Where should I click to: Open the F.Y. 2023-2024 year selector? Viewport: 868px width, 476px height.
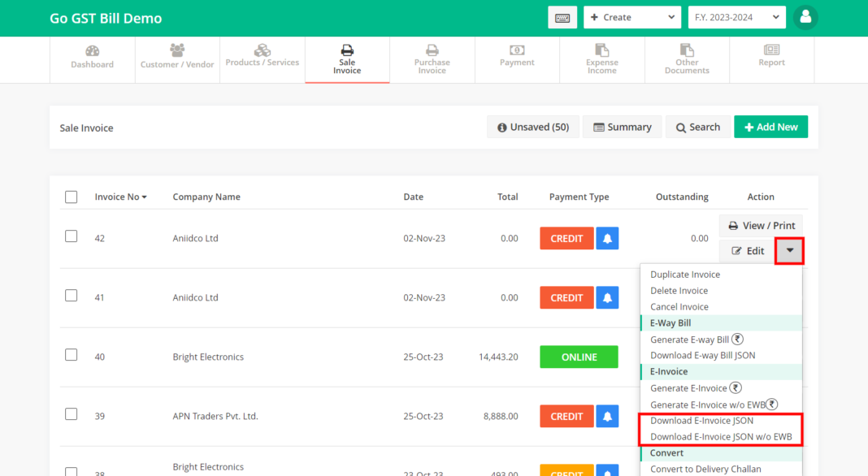tap(737, 18)
